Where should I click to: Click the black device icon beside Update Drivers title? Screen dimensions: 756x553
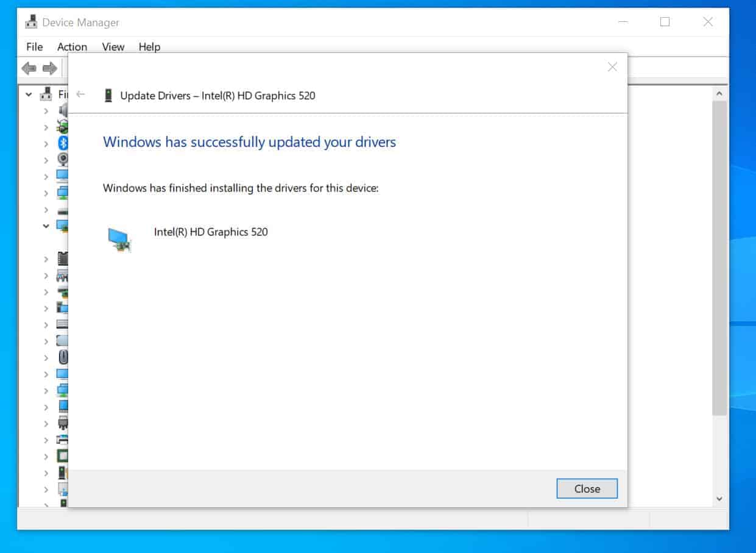coord(108,95)
